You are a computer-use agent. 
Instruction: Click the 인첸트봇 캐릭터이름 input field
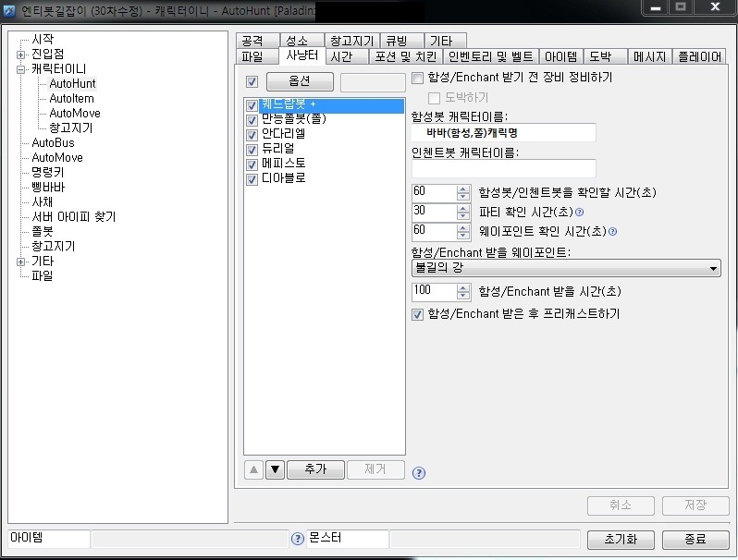pyautogui.click(x=504, y=168)
